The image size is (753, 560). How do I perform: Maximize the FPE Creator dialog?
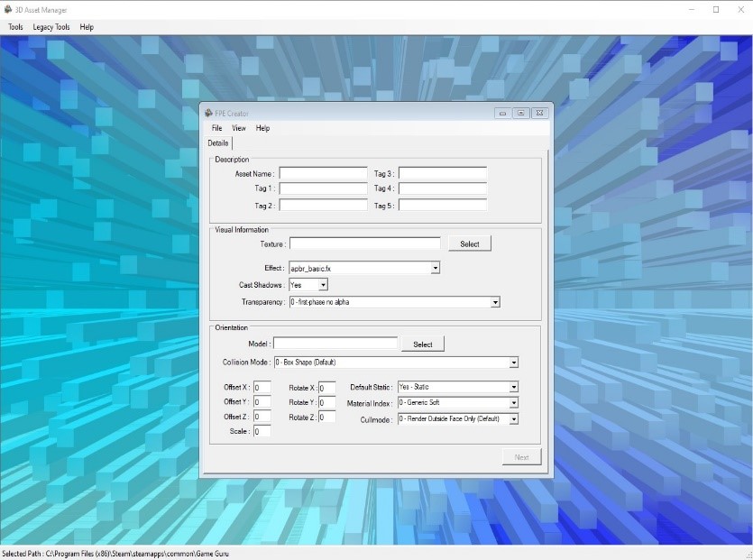point(521,113)
